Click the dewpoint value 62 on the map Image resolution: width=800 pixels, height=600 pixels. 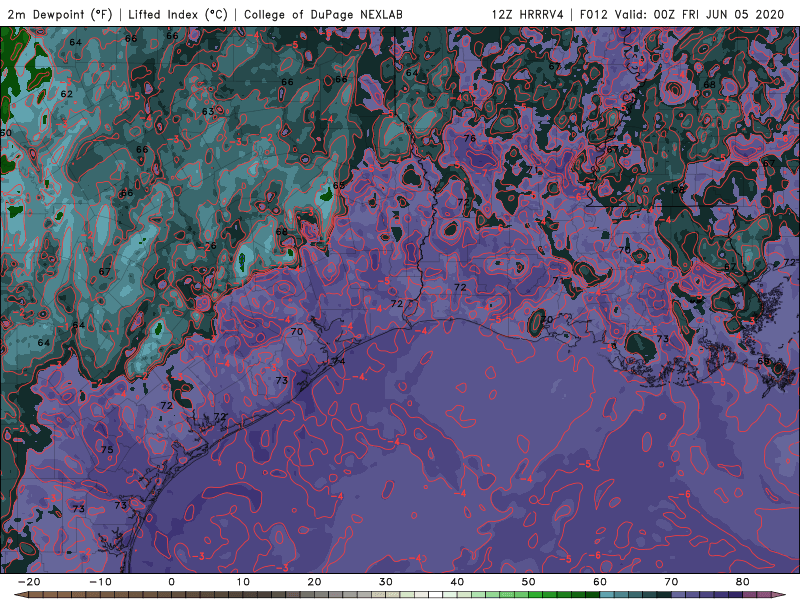tap(66, 94)
